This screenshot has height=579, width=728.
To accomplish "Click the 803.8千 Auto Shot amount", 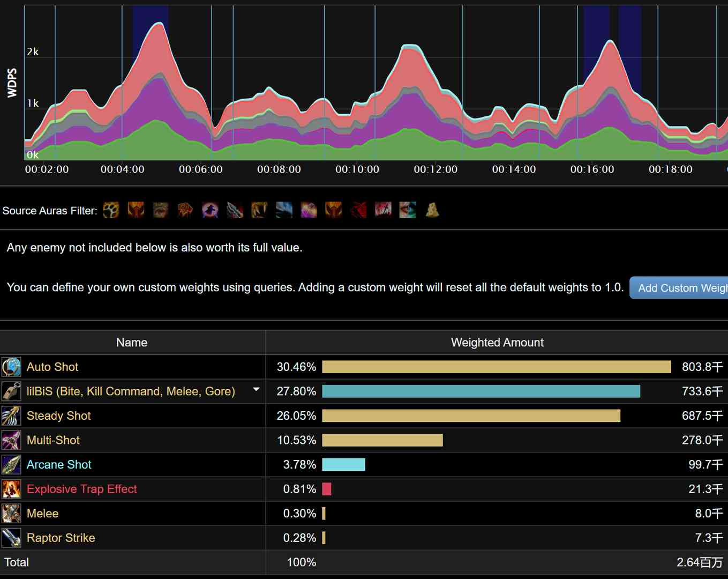I will 702,367.
